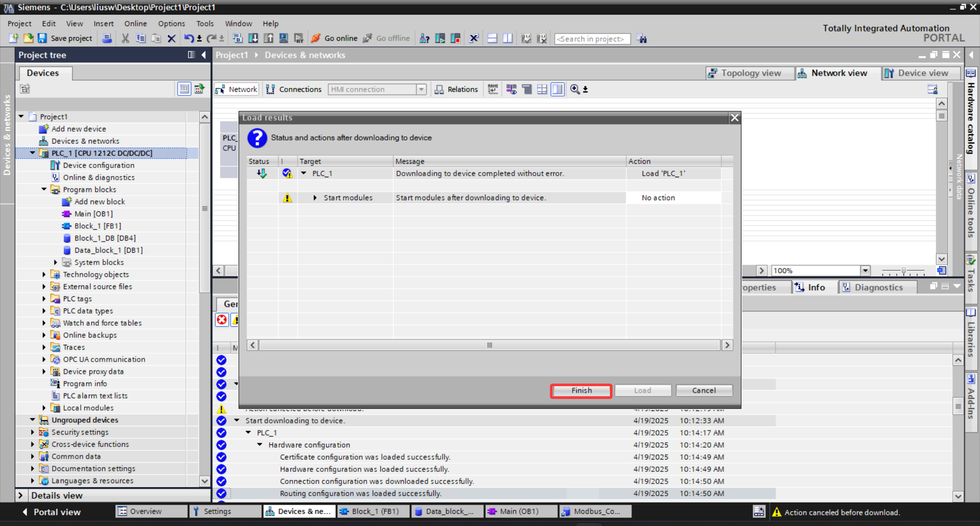Toggle the show page breaks icon

click(x=542, y=89)
